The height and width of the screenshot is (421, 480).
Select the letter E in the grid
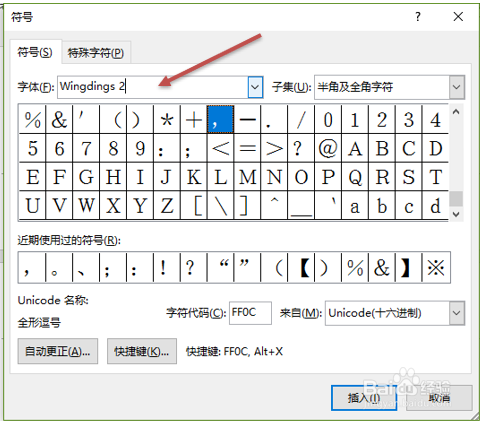(33, 177)
